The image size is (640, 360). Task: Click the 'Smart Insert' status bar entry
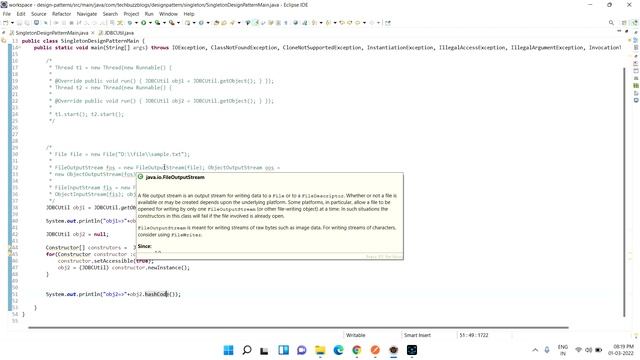coord(417,335)
